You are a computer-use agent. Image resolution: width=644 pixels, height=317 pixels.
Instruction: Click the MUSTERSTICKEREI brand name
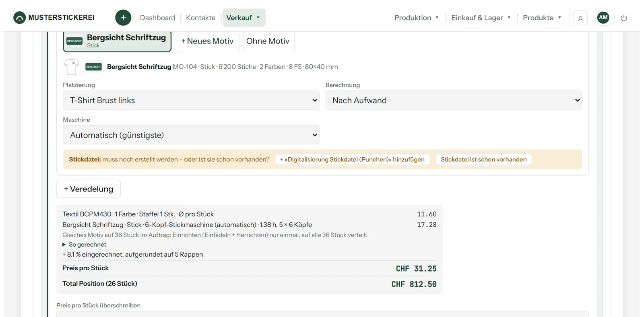click(x=62, y=18)
